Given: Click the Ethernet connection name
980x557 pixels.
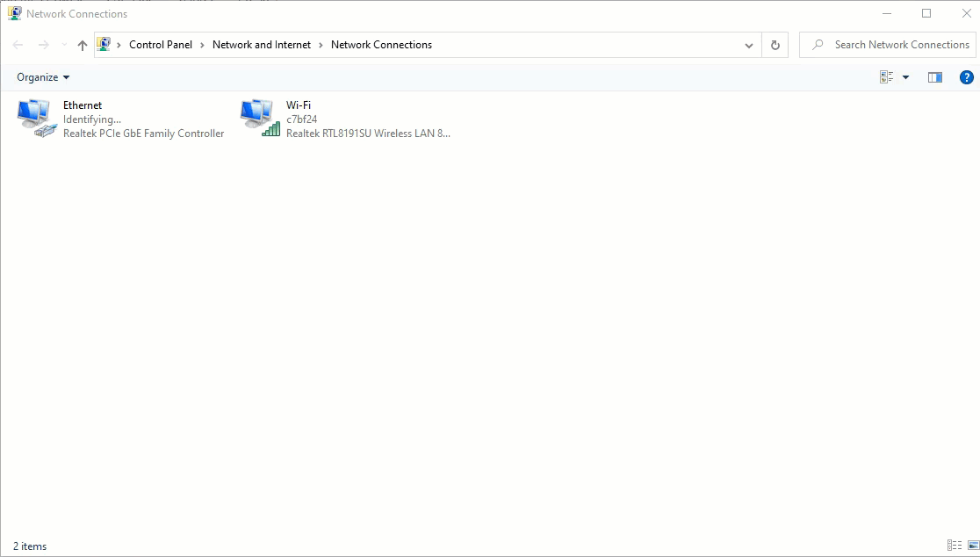Looking at the screenshot, I should click(83, 105).
